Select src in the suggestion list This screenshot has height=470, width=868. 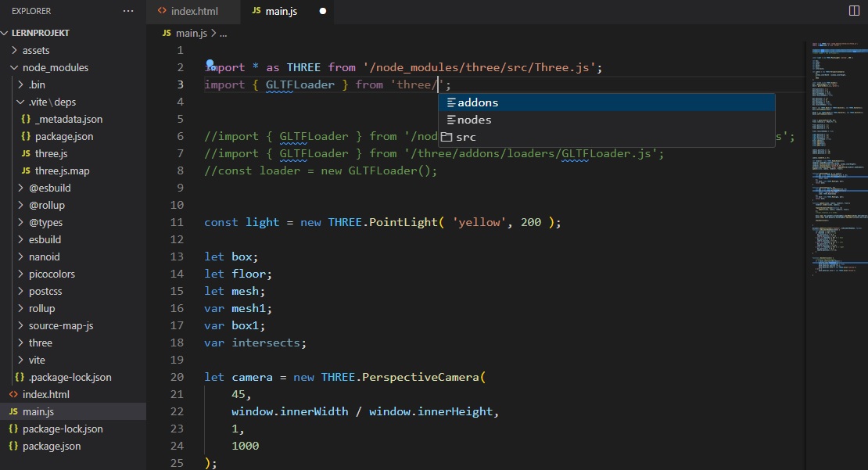pyautogui.click(x=607, y=137)
